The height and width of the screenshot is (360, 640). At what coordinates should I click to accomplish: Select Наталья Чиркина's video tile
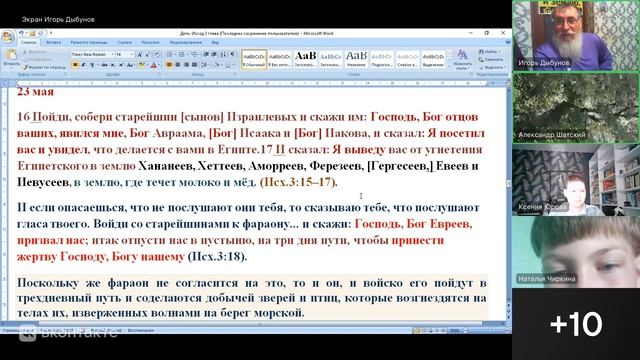click(x=576, y=252)
